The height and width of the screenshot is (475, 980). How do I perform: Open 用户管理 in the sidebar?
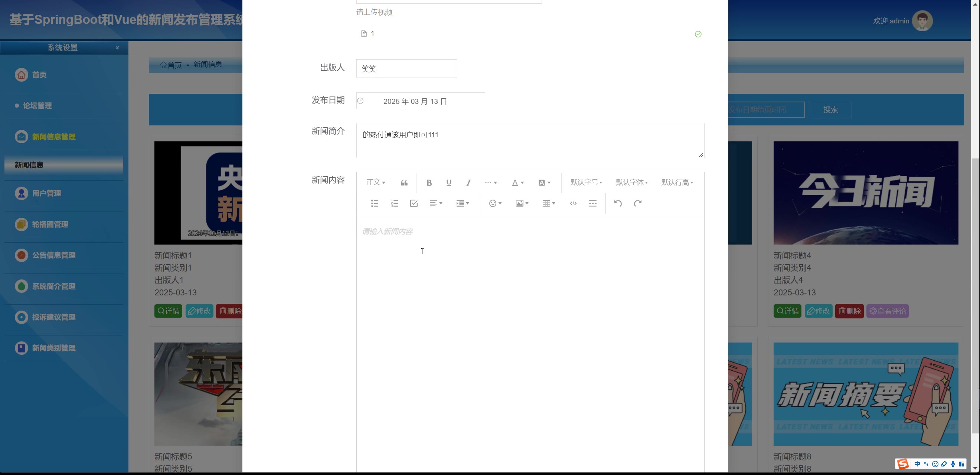[x=46, y=193]
